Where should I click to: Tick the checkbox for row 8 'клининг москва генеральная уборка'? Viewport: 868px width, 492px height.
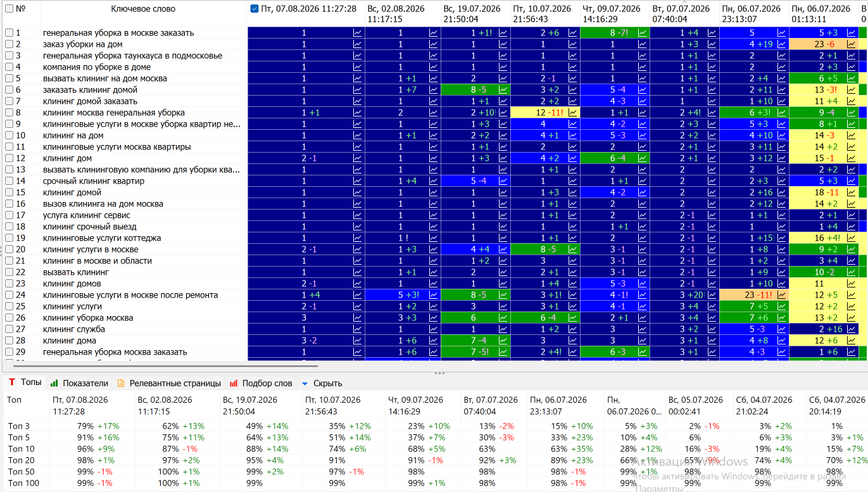click(x=9, y=113)
